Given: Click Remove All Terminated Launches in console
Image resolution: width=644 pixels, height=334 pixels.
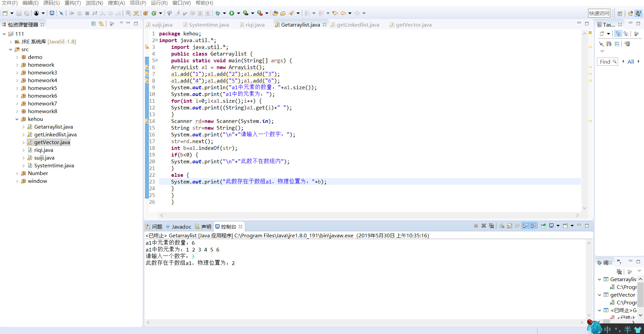Looking at the screenshot, I should 491,226.
